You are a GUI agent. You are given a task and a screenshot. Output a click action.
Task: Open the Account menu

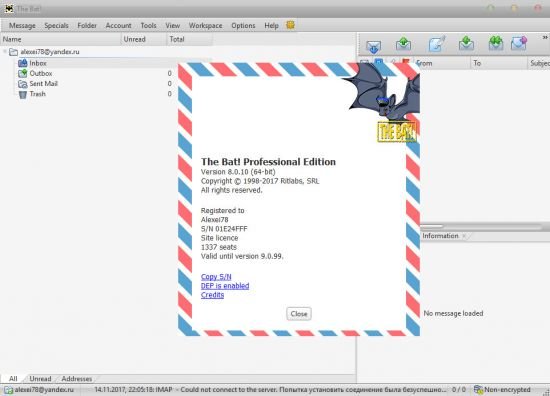pyautogui.click(x=119, y=26)
